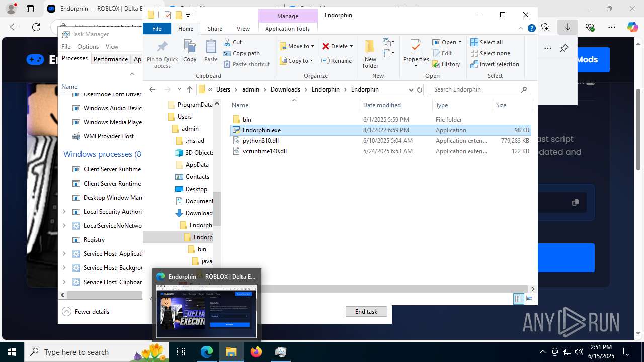This screenshot has height=362, width=644.
Task: Refresh the Explorer address bar
Action: 420,89
